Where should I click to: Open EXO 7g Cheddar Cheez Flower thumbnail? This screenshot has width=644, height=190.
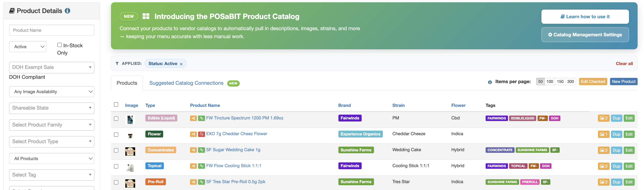pos(130,136)
